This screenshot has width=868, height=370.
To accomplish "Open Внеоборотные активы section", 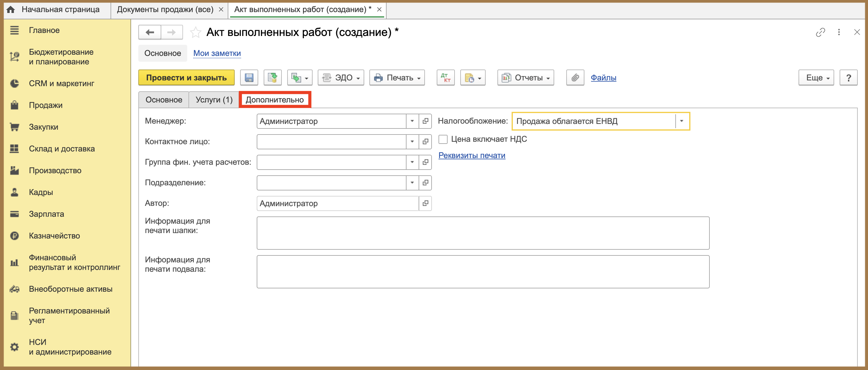I will tap(70, 289).
